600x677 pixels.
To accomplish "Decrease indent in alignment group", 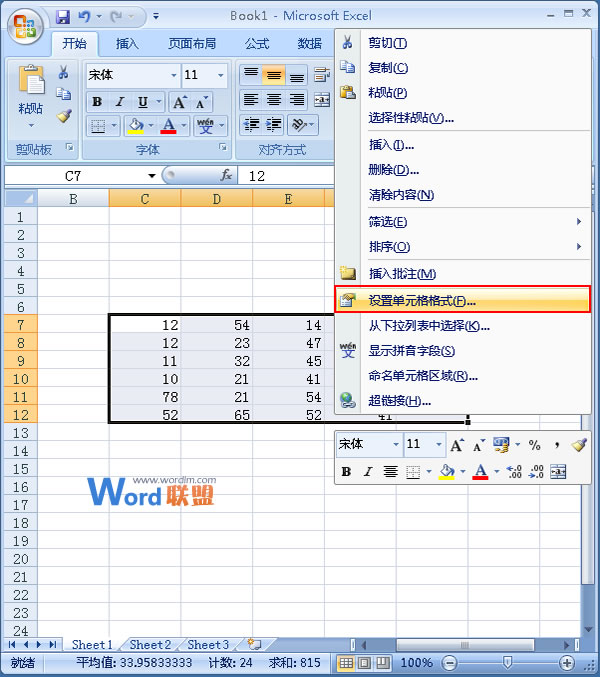I will (x=251, y=125).
